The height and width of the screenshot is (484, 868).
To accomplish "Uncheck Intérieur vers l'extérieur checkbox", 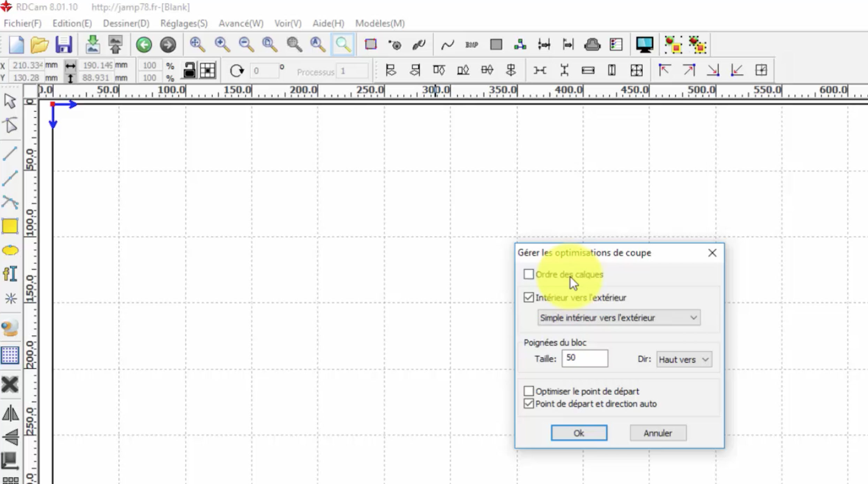I will pos(528,297).
